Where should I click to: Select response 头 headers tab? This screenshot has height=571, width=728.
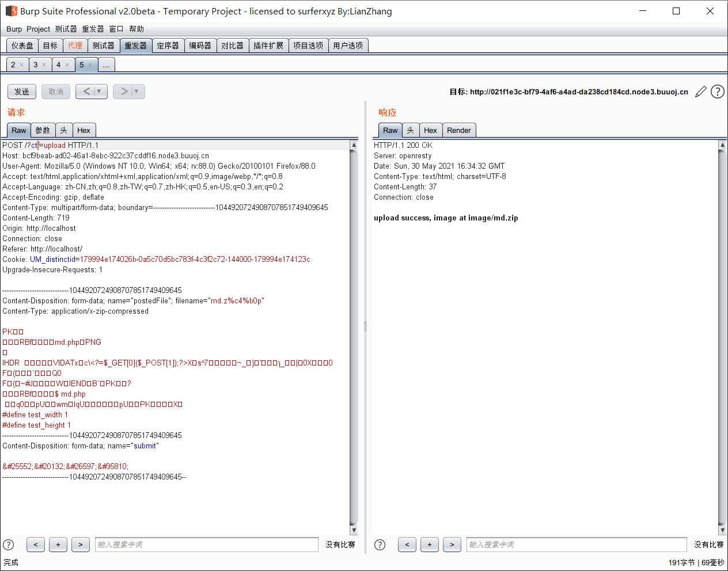[411, 131]
